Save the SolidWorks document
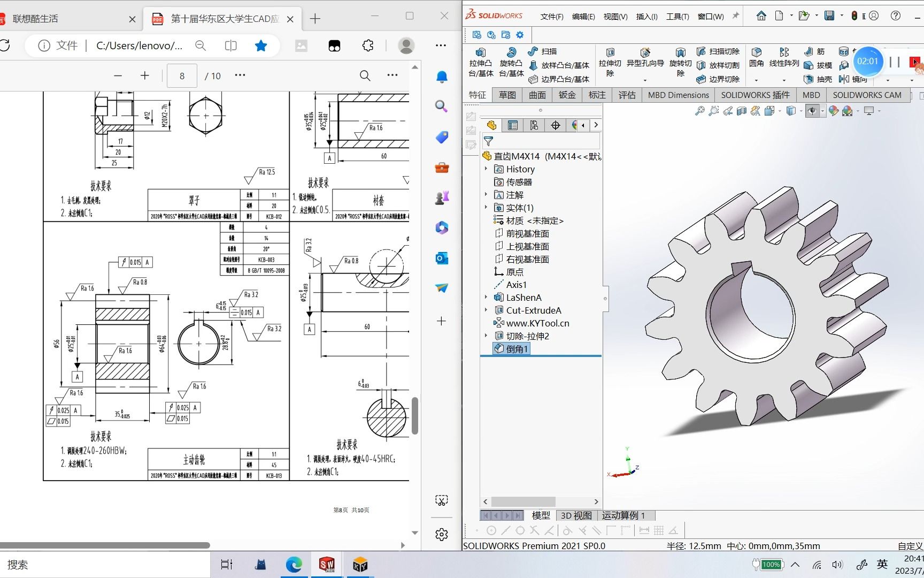The height and width of the screenshot is (578, 924). pos(829,16)
